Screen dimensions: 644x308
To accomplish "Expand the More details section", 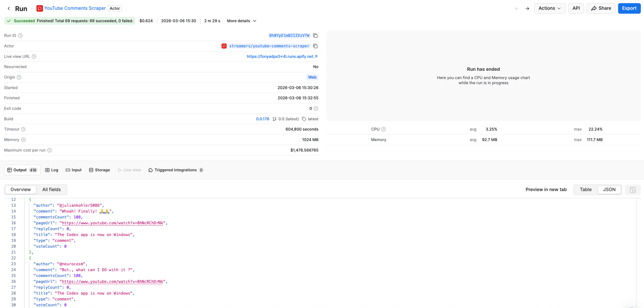I will click(241, 21).
